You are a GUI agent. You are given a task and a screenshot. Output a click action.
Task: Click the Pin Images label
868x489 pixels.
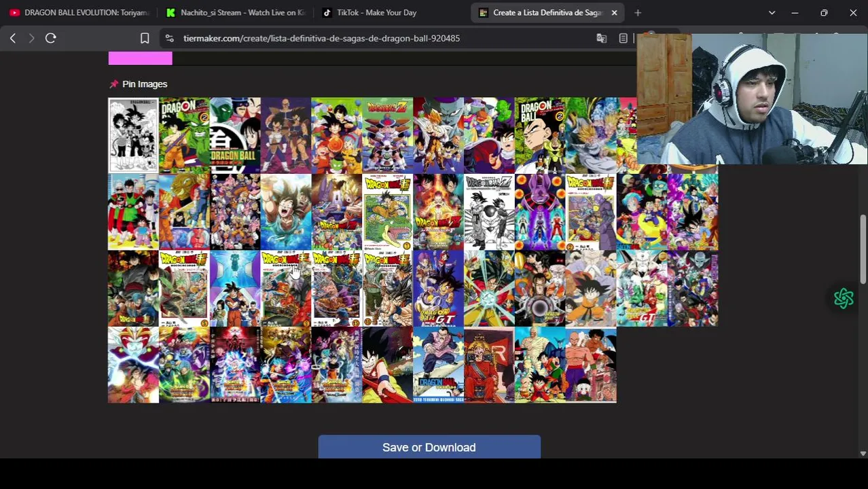pyautogui.click(x=145, y=84)
